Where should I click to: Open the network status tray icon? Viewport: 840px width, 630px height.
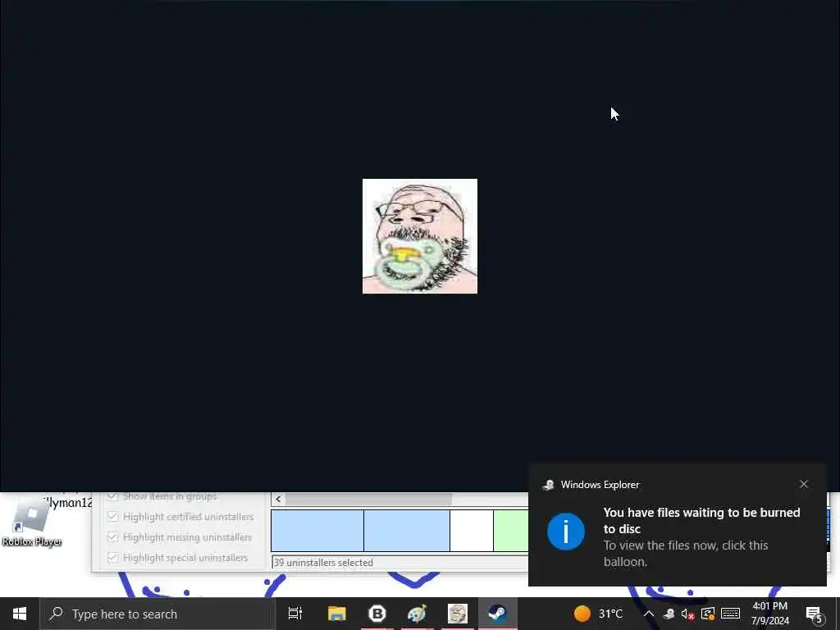(x=708, y=614)
